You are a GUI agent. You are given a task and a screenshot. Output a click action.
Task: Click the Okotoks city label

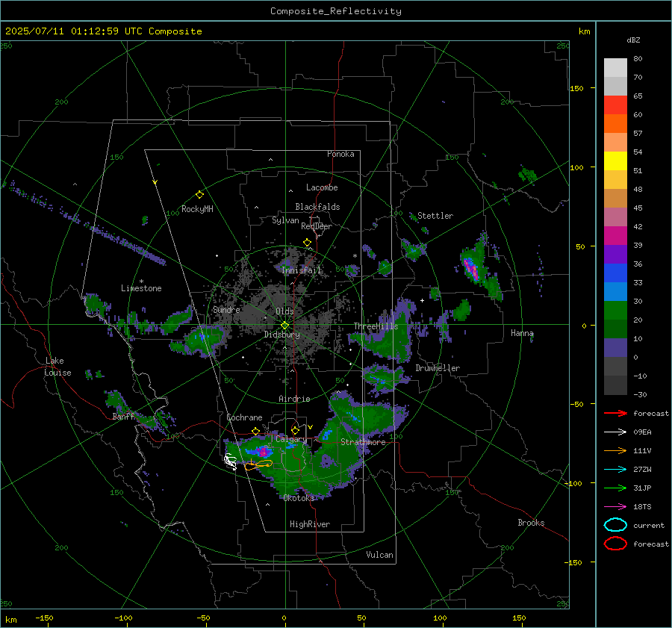(299, 498)
